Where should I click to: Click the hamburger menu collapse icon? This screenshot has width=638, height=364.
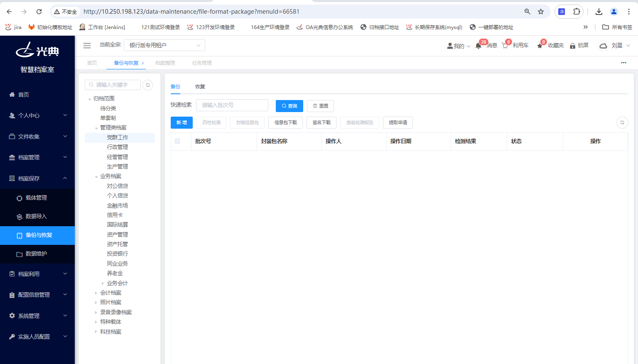(x=87, y=45)
